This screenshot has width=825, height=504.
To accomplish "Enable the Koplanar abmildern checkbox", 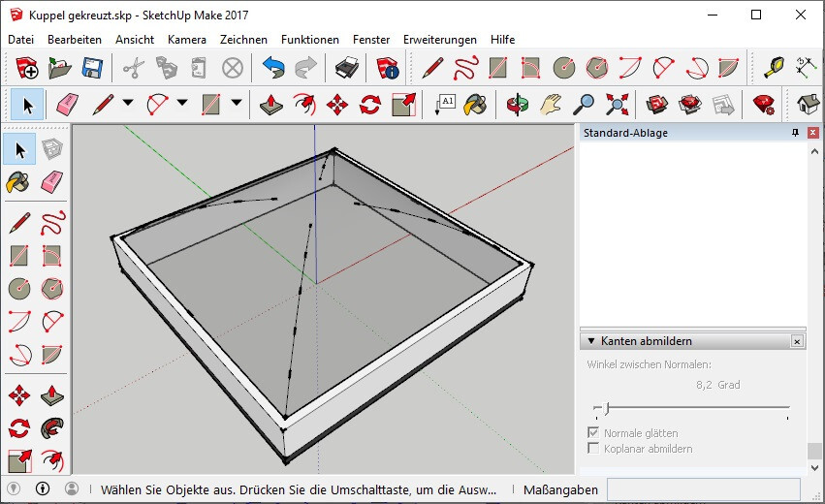I will pos(593,448).
